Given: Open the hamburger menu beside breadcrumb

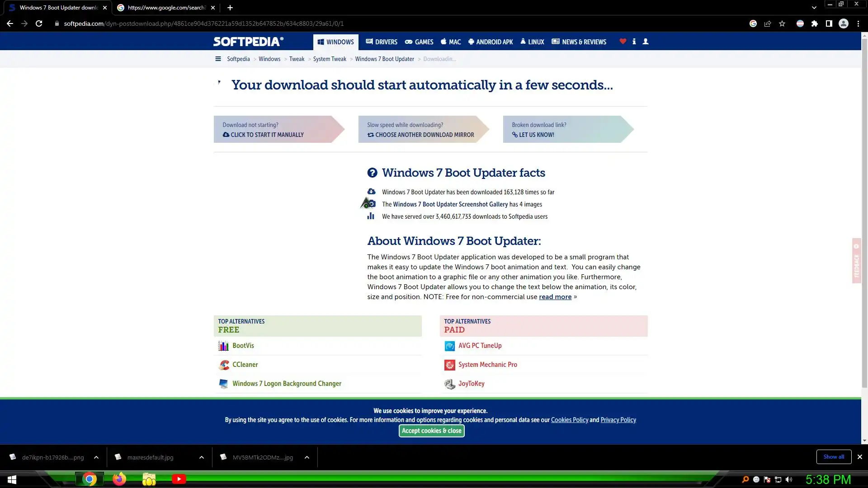Looking at the screenshot, I should pos(218,59).
